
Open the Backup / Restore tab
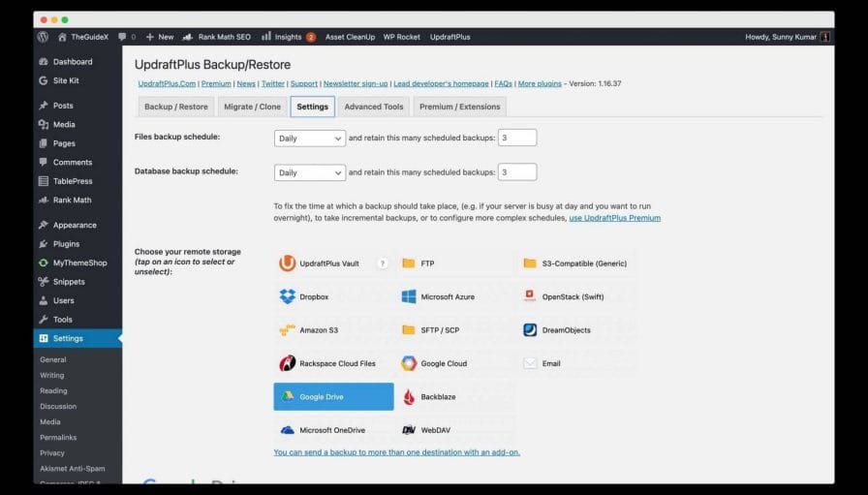174,107
